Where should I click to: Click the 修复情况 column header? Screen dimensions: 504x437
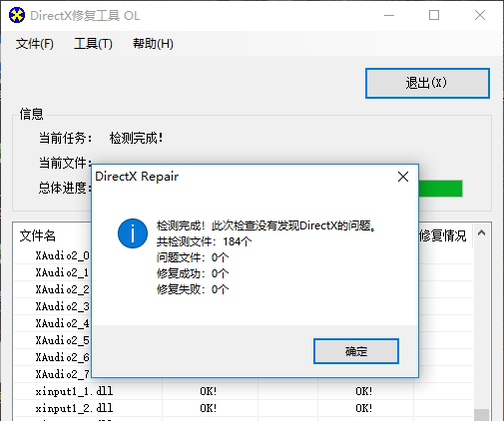(442, 235)
